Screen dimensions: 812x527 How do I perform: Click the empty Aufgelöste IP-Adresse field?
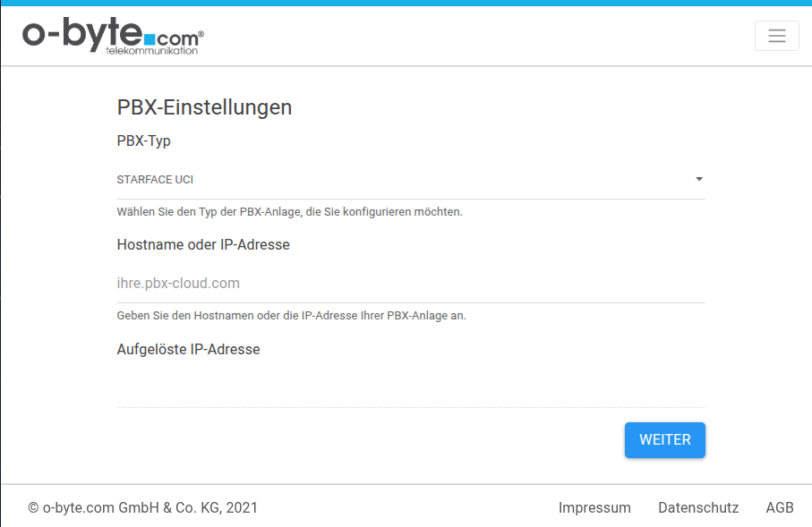tap(410, 387)
